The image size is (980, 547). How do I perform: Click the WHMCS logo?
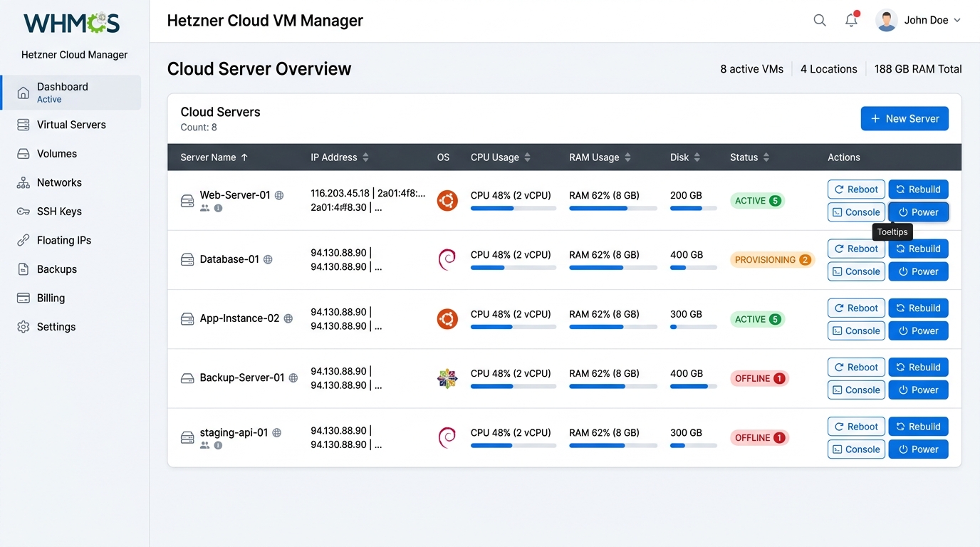pos(71,23)
